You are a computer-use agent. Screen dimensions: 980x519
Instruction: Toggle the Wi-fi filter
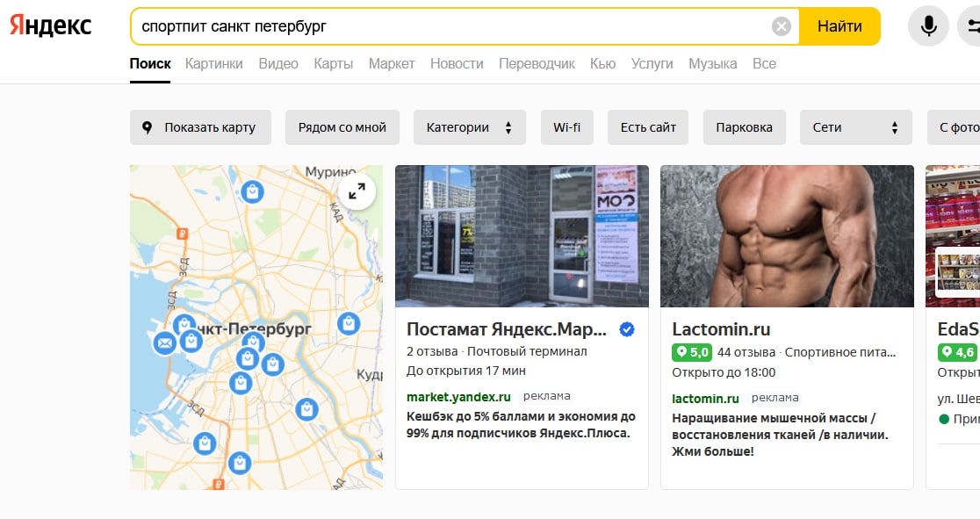(x=567, y=127)
